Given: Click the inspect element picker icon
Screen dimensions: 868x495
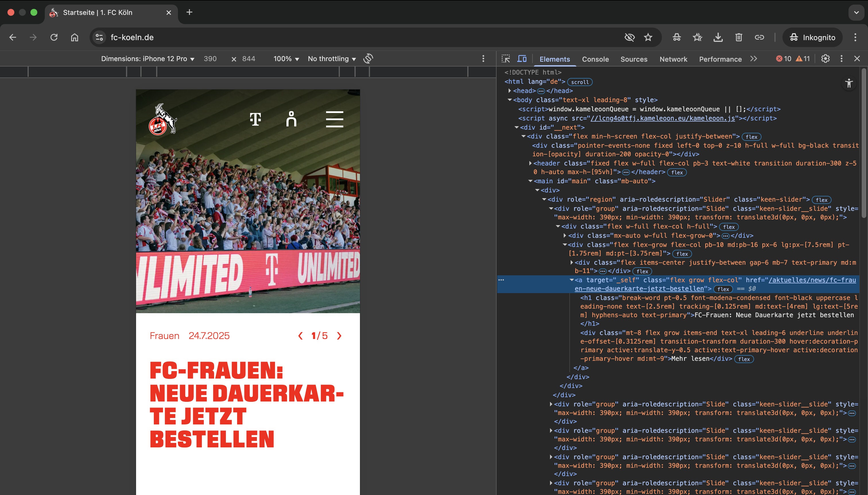Looking at the screenshot, I should 506,59.
